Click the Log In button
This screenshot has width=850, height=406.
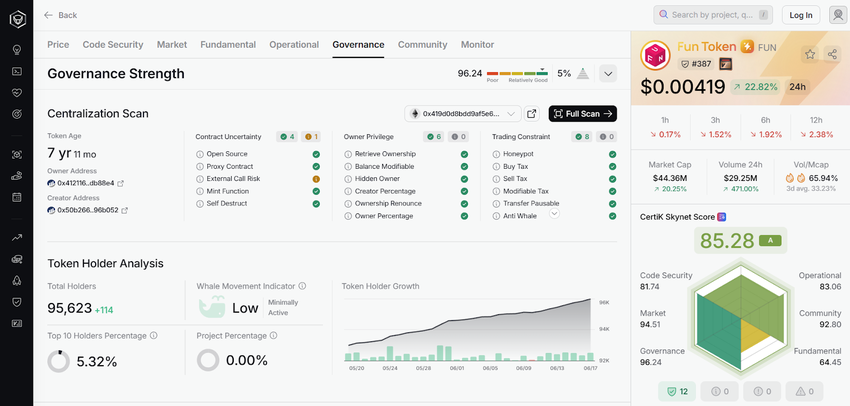coord(801,15)
